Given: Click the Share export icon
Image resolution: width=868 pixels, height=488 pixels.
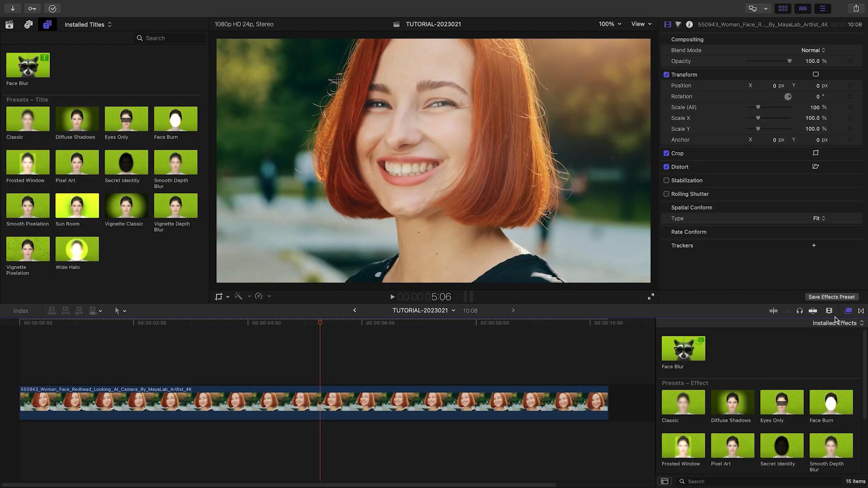Looking at the screenshot, I should tap(856, 8).
